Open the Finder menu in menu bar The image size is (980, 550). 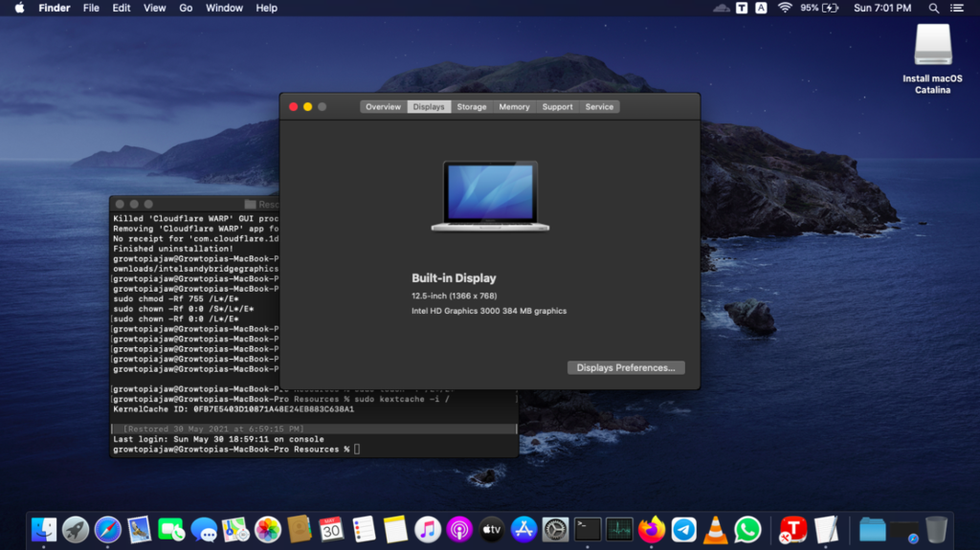point(54,8)
